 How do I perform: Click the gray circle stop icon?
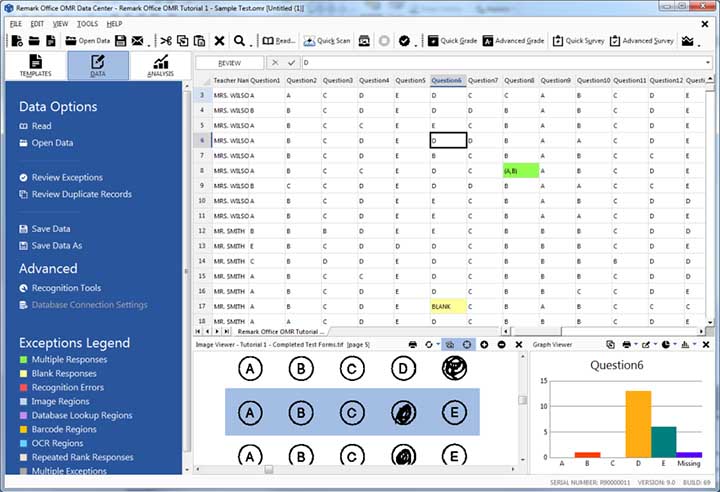coord(384,41)
